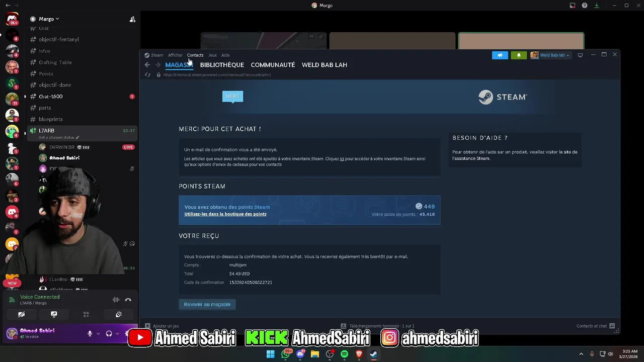Open File Explorer from the taskbar
This screenshot has height=362, width=644.
(315, 354)
